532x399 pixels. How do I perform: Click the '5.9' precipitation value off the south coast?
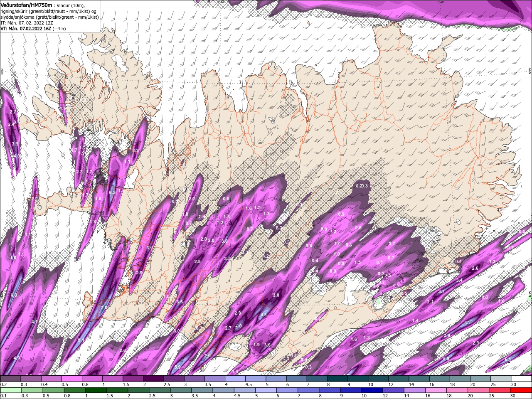178,367
